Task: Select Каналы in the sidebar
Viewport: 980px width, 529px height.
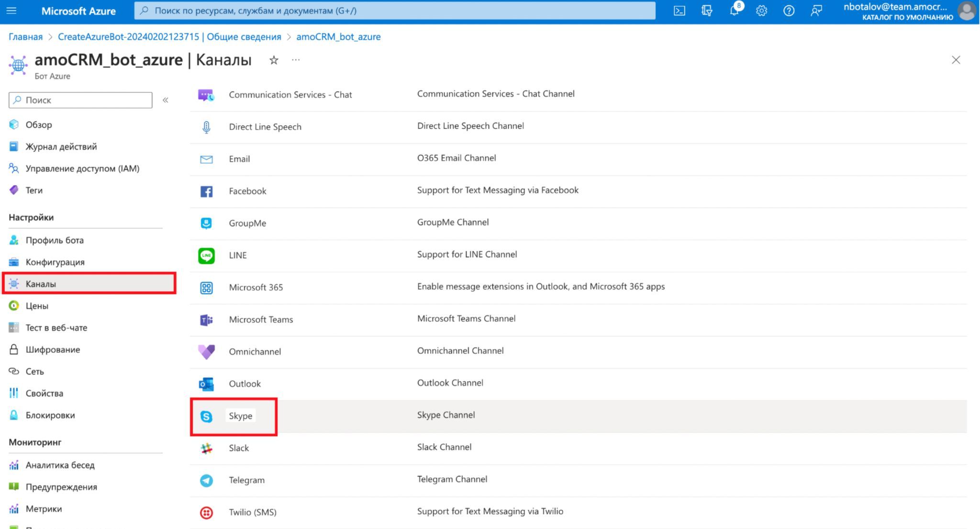Action: 89,284
